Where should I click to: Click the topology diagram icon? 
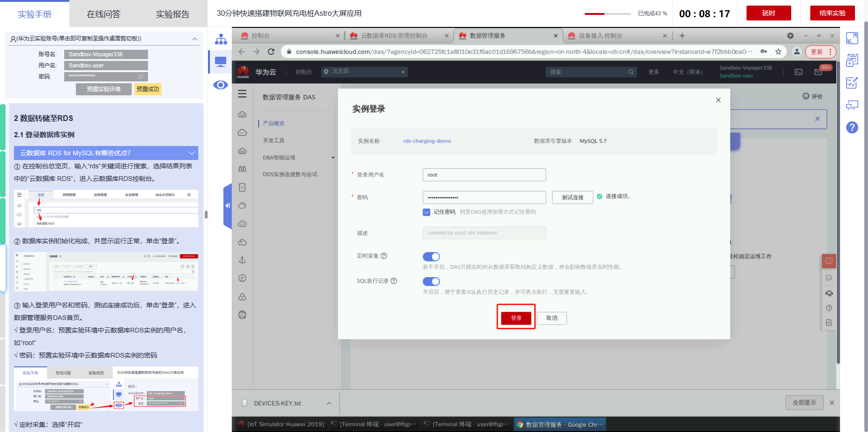click(x=221, y=39)
